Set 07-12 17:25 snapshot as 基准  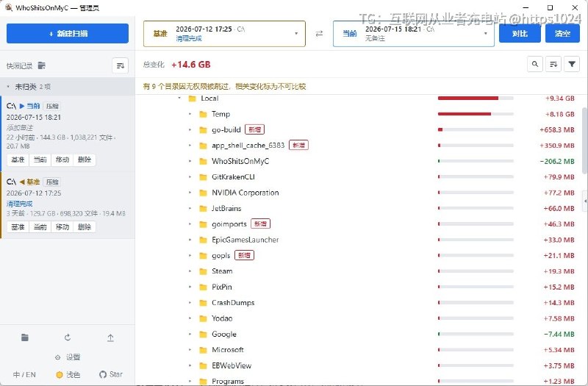(18, 227)
